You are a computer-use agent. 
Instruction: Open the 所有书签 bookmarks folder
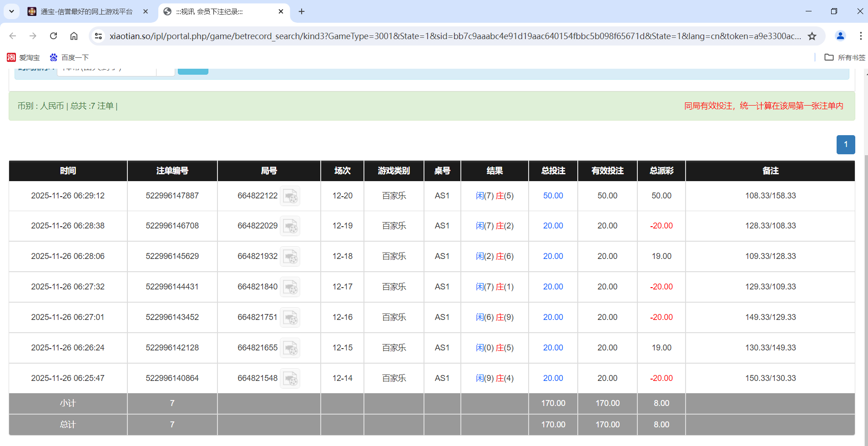point(845,57)
